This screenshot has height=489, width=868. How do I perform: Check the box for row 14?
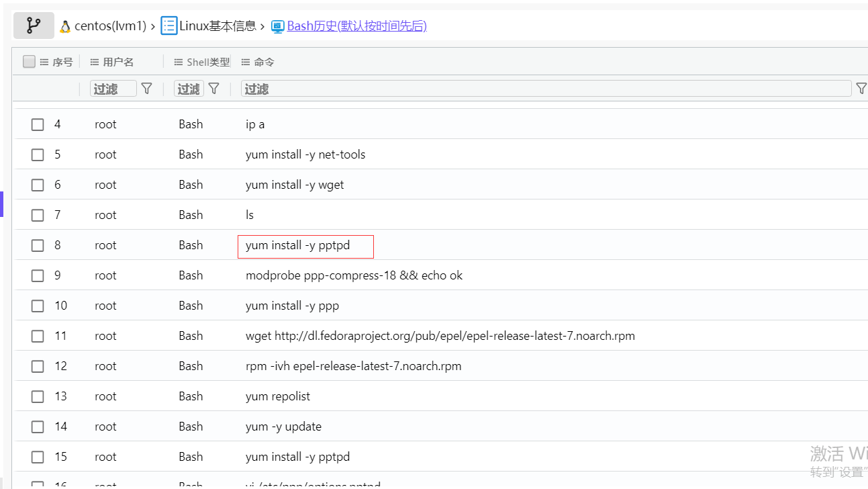(x=38, y=427)
